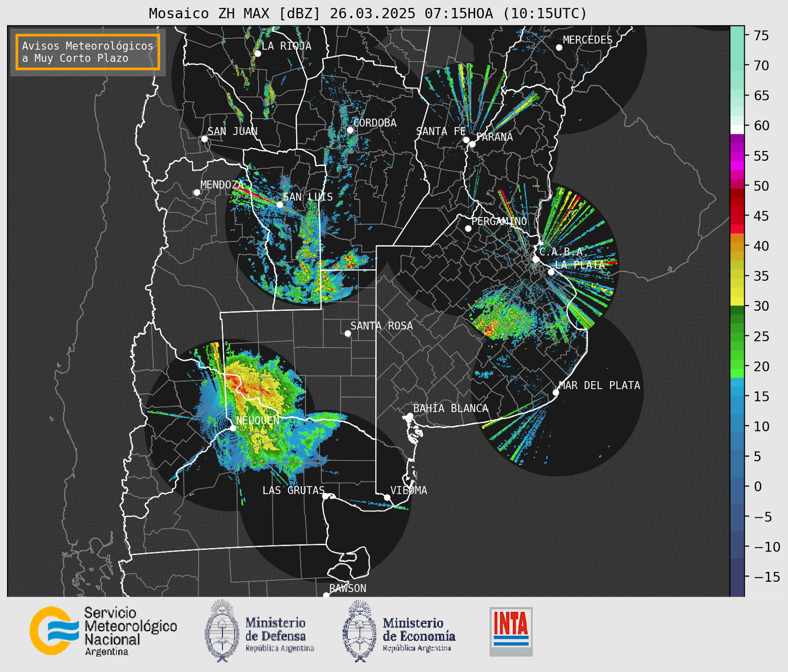The height and width of the screenshot is (672, 788).
Task: Click the BAHÍA BLANCA city marker dot
Action: click(410, 416)
